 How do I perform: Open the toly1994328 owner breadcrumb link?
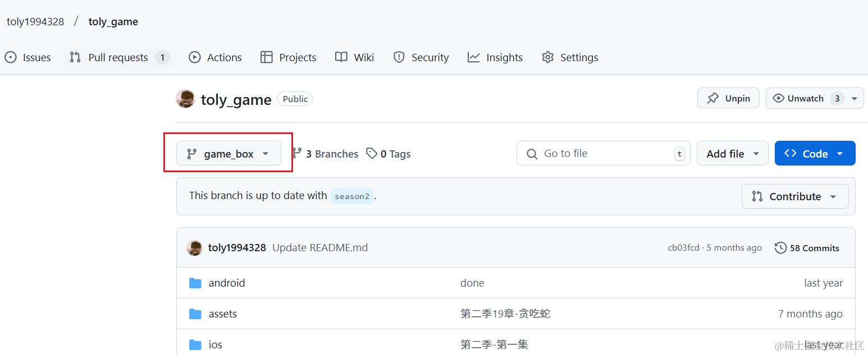35,21
